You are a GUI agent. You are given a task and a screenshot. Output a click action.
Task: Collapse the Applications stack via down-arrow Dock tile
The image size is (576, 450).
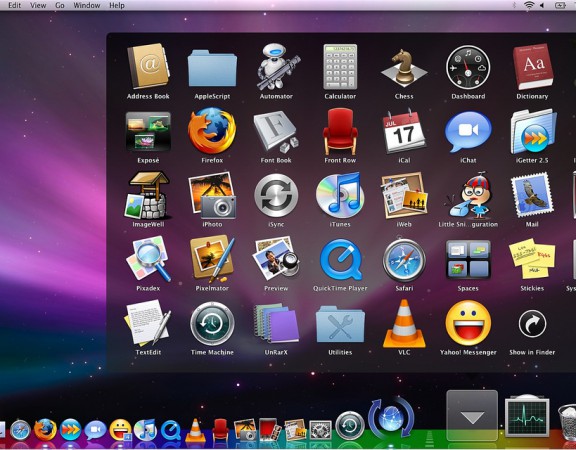472,416
